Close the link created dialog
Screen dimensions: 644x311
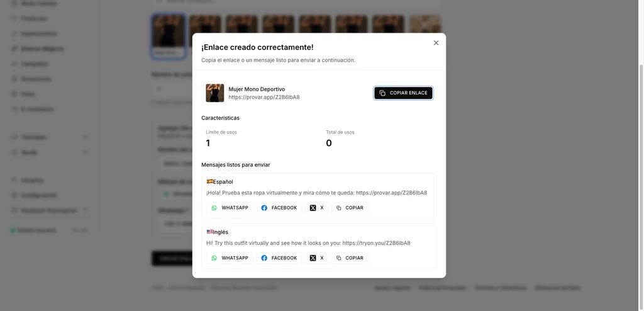436,43
